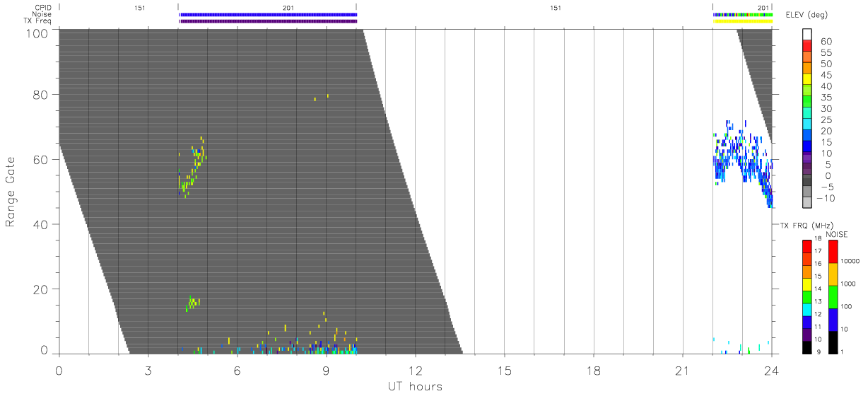This screenshot has width=868, height=401.
Task: Click the "20" tick on Range Gate axis
Action: pos(41,289)
